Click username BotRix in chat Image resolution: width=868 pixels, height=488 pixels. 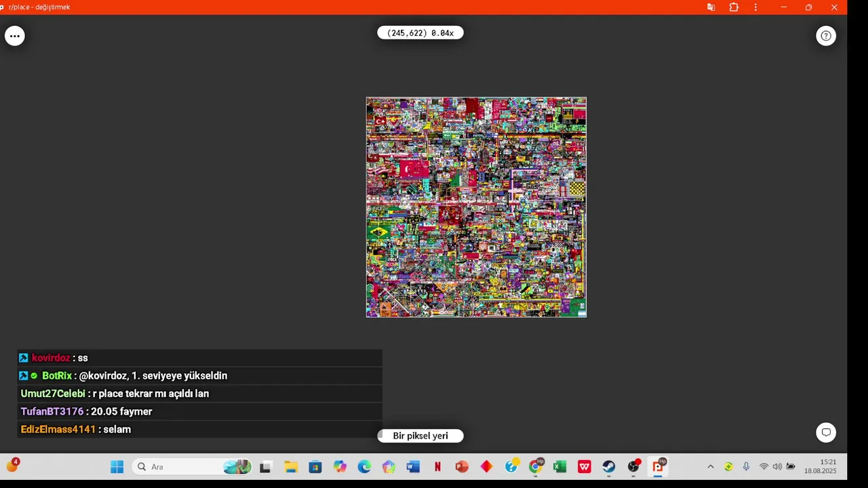(x=57, y=375)
